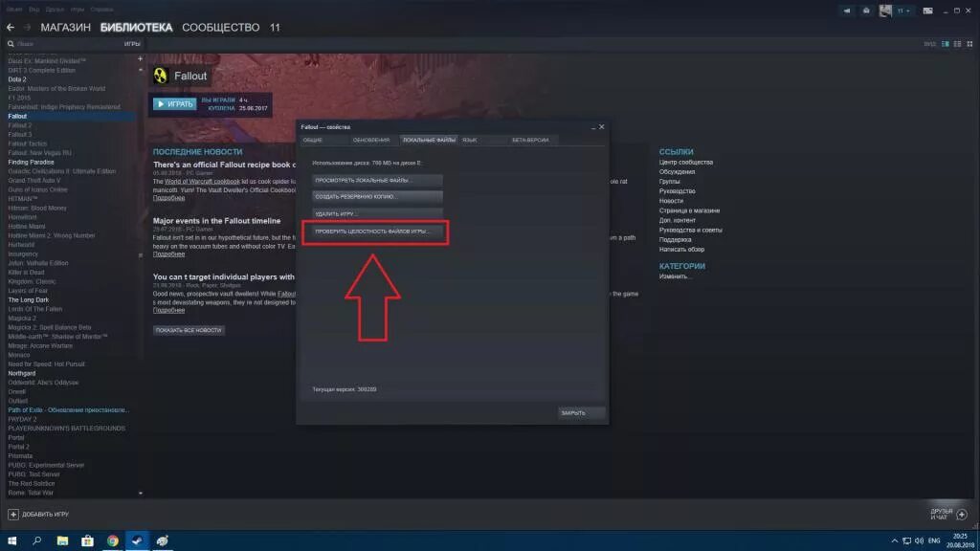Switch to ЛОКАЛЬНЫЕ ФАЙЛЫ tab
This screenshot has height=551, width=980.
[429, 140]
